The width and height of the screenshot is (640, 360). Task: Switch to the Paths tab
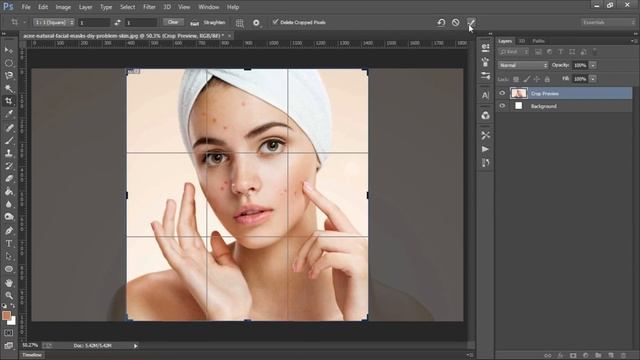tap(538, 41)
